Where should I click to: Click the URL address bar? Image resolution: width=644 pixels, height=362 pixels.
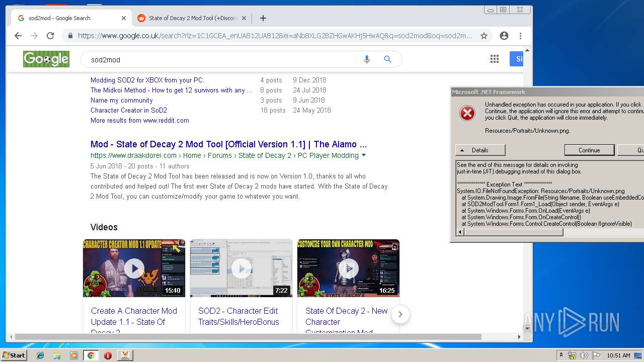pos(275,36)
